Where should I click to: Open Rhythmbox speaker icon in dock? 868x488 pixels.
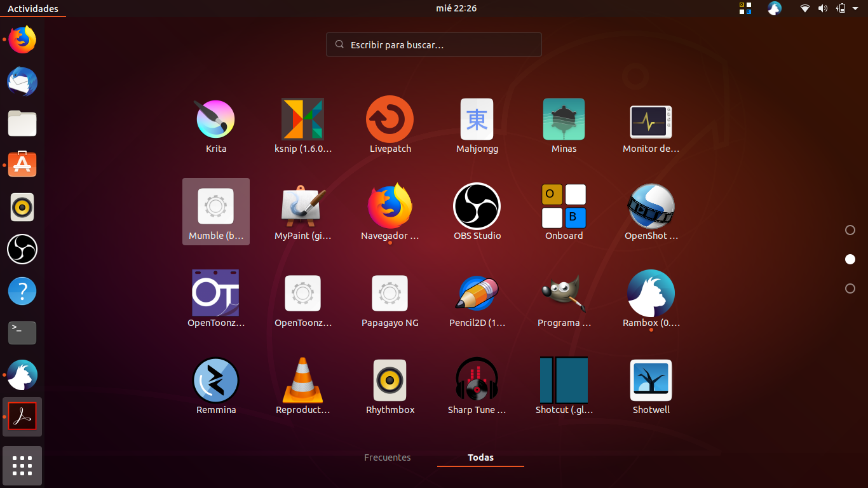point(22,207)
